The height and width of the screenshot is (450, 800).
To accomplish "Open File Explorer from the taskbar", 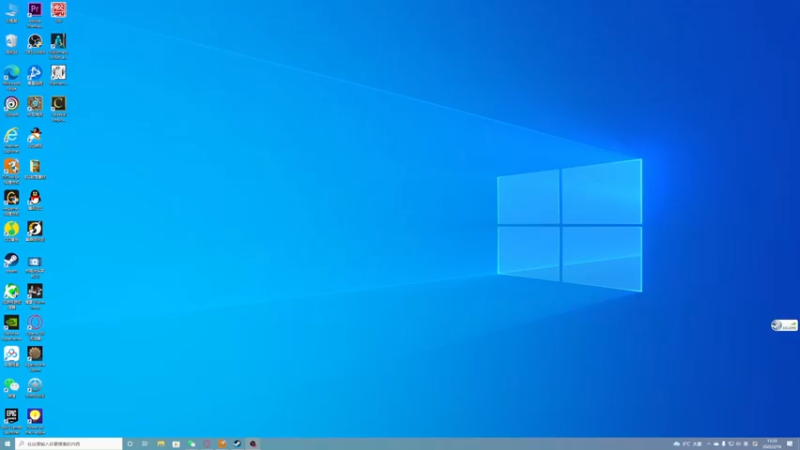I will click(x=161, y=444).
